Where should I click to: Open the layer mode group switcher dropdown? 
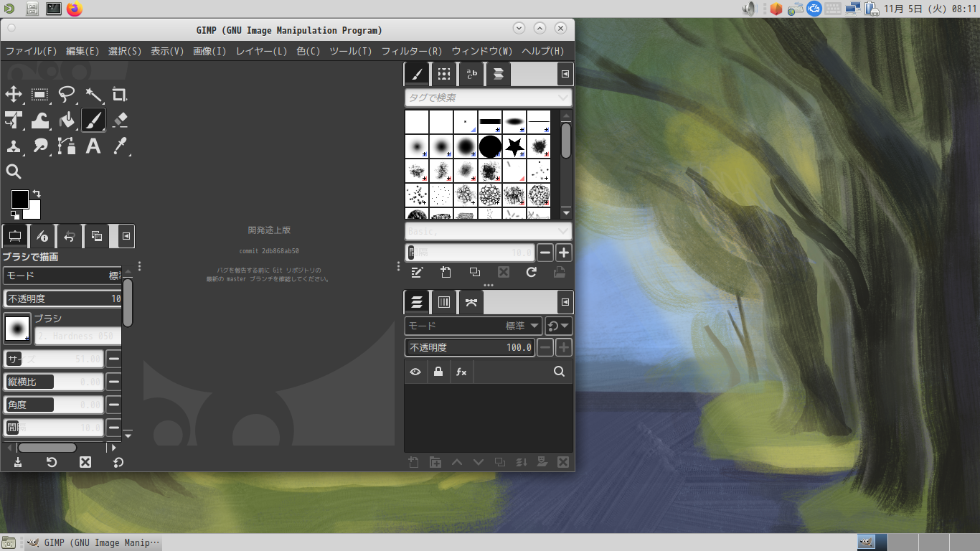coord(559,326)
